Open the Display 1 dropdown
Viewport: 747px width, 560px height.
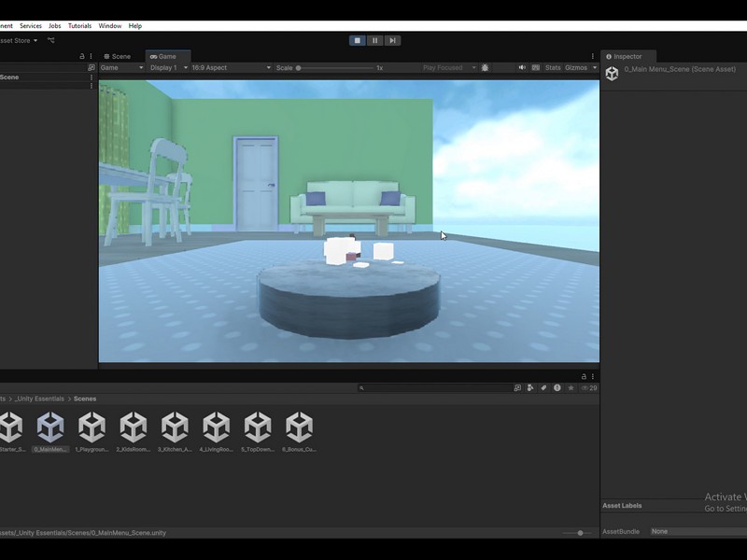coord(168,68)
